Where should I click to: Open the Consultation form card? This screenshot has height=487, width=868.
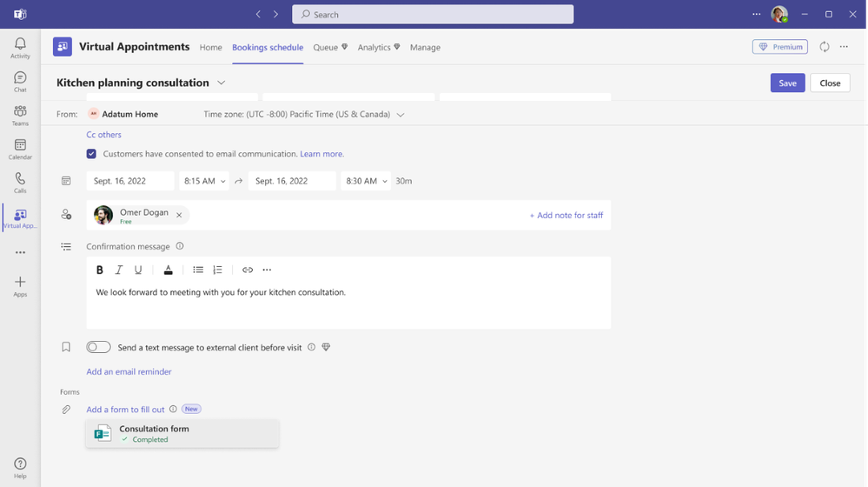tap(182, 433)
